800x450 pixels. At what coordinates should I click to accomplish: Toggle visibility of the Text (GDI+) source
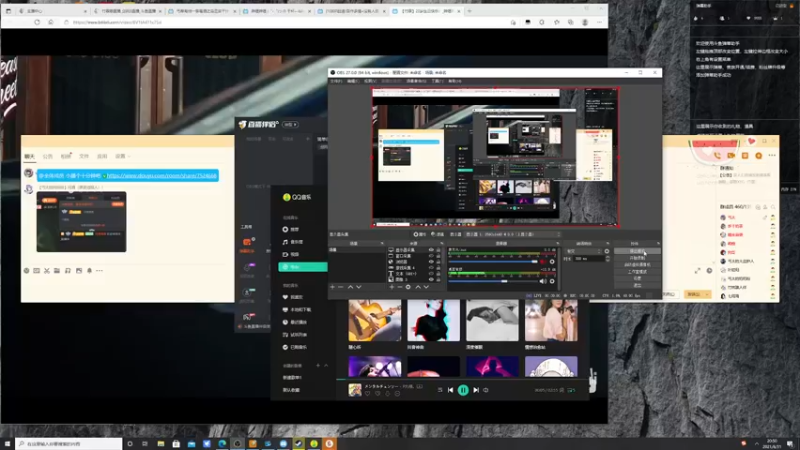431,273
